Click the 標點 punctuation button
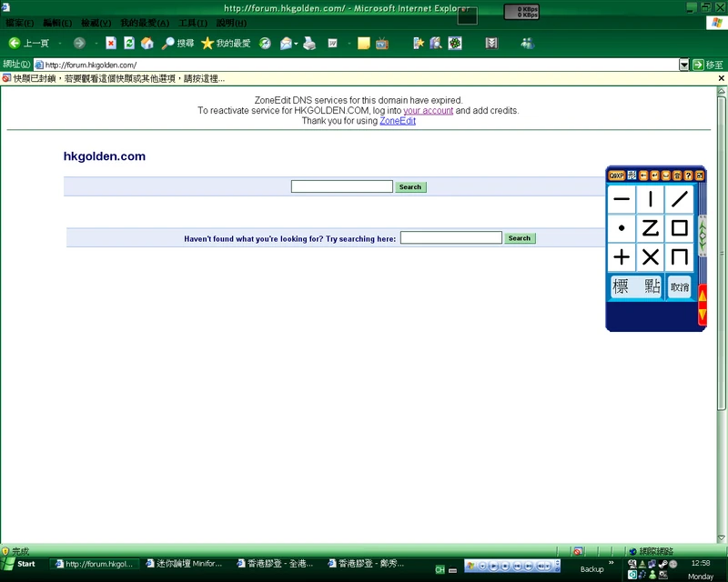Screen dimensions: 728x582 (636, 286)
